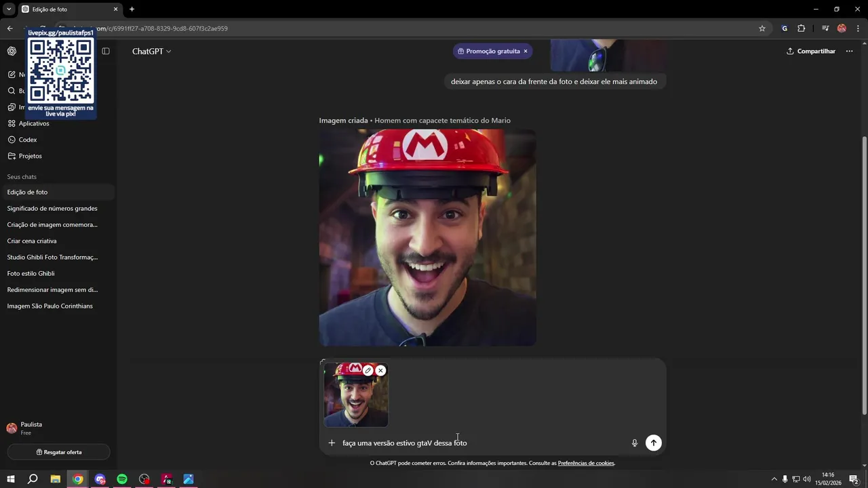Click the ChatGPT logo in the sidebar
Screen dimensions: 868x488
click(x=12, y=51)
